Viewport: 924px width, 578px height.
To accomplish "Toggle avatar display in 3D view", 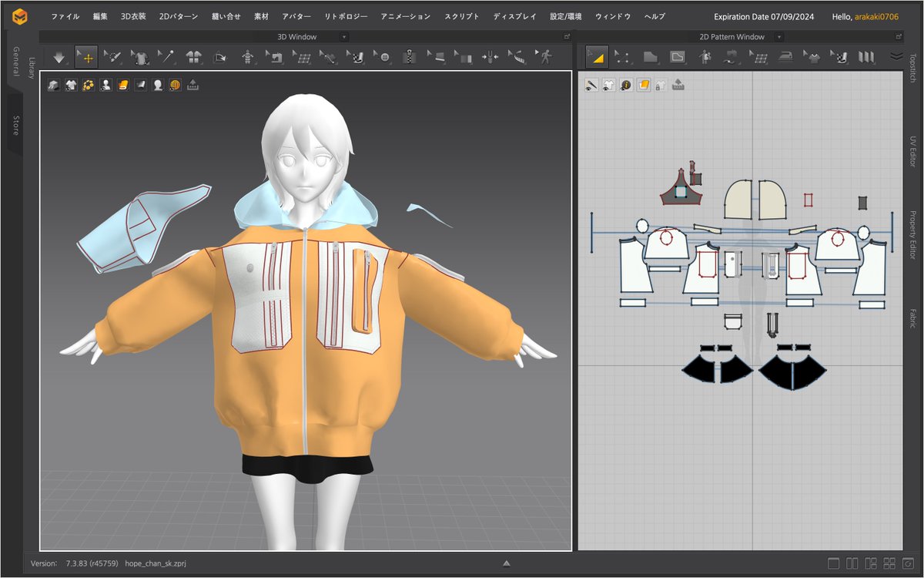I will tap(105, 85).
